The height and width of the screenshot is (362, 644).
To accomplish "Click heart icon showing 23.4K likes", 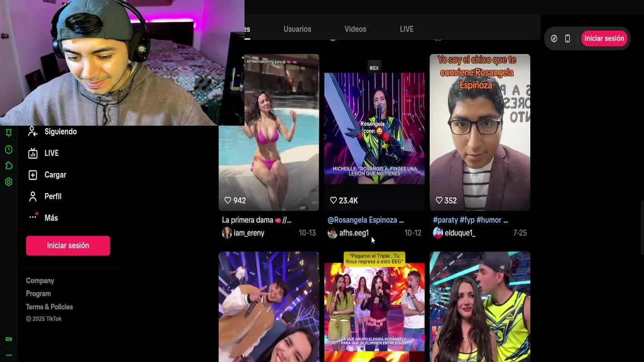I will (x=333, y=201).
